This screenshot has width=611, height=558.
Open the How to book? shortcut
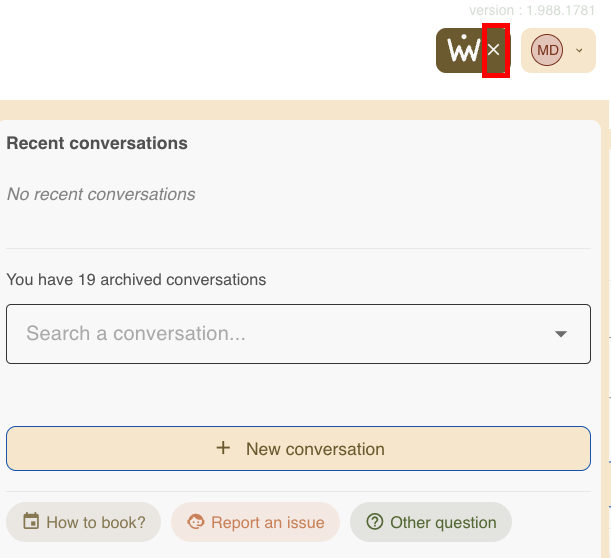84,522
